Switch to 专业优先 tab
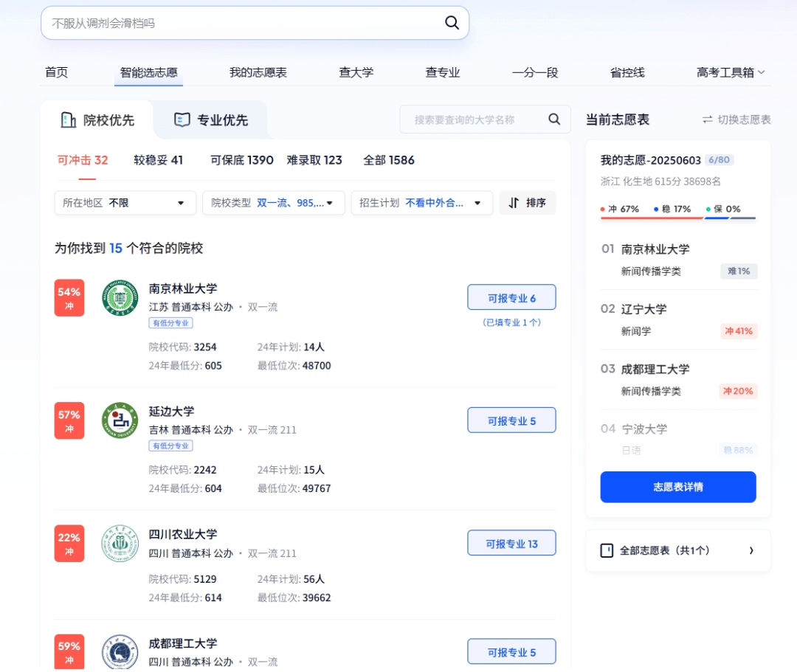The height and width of the screenshot is (672, 797). click(x=211, y=120)
